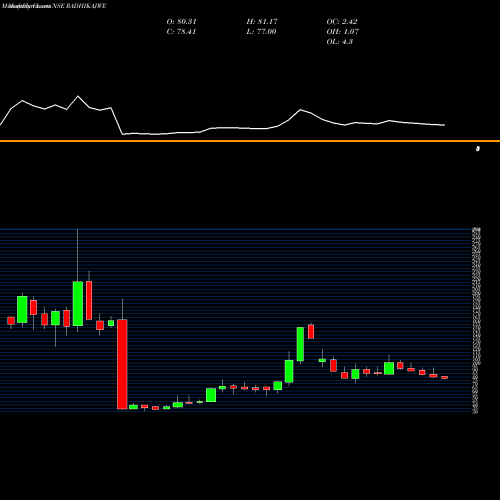Click the high value 'H: 81.17'
Viewport: 500px width, 500px height.
point(262,21)
